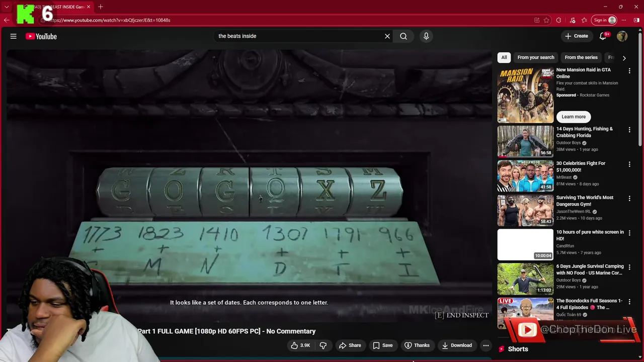The width and height of the screenshot is (644, 362).
Task: Open New Mansion Raid ad thumbnail
Action: [525, 95]
